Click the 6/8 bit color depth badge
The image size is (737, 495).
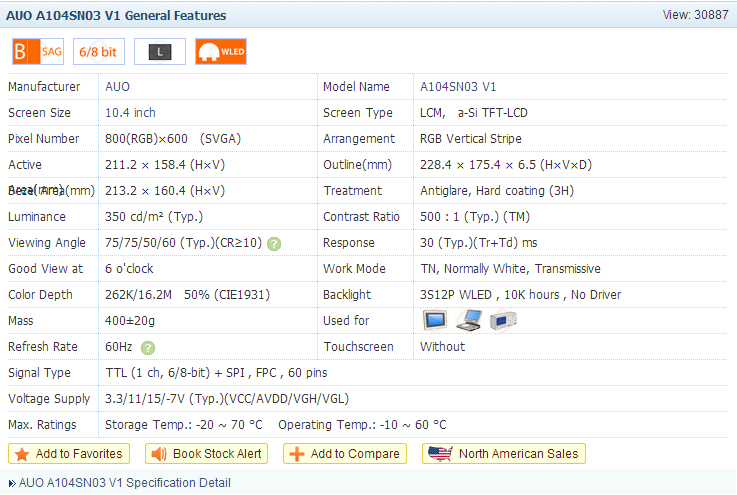99,52
